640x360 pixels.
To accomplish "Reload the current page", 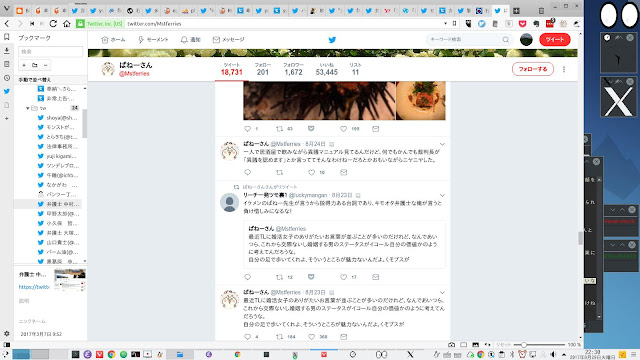I will tap(53, 24).
